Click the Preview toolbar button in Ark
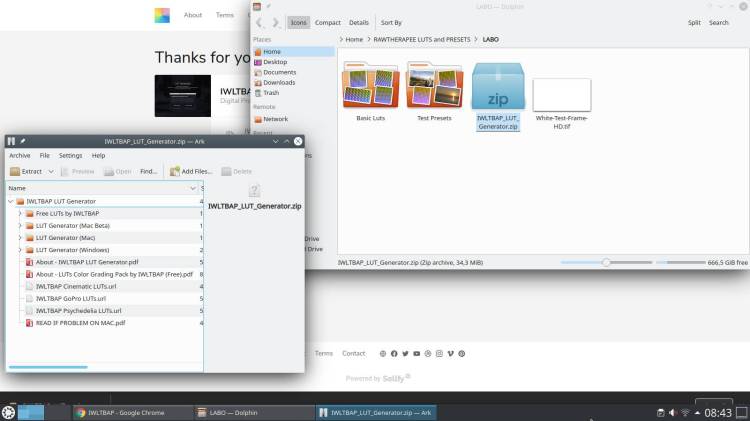 coord(77,171)
